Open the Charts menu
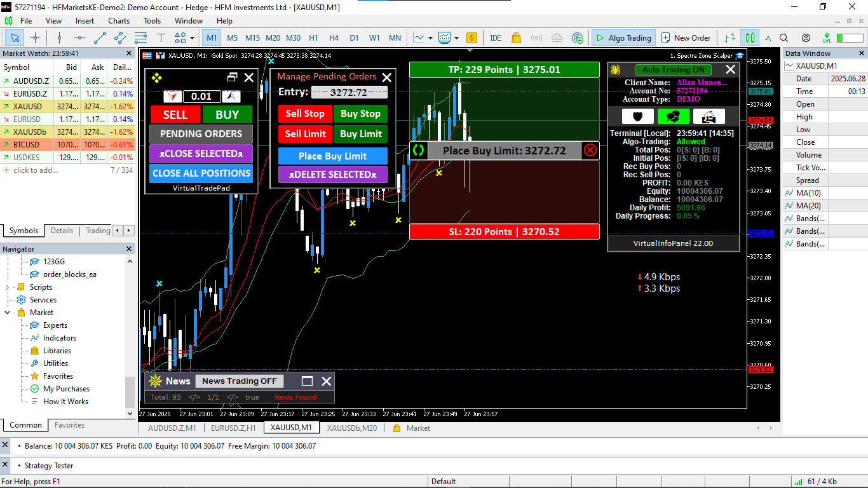Screen dimensions: 868x488 pos(119,20)
